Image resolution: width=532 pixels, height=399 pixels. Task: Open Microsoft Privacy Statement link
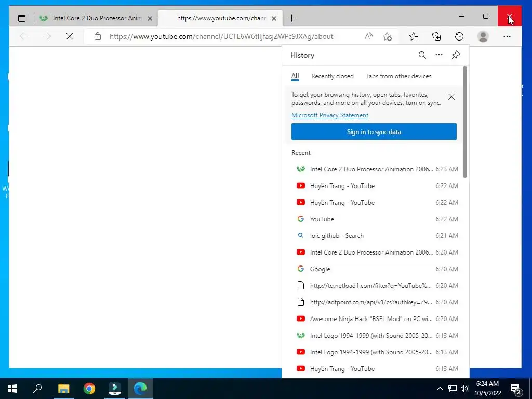(330, 115)
